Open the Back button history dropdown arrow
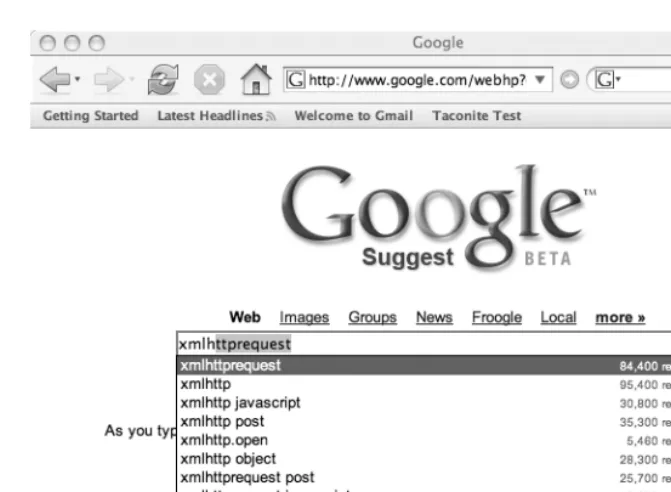The height and width of the screenshot is (492, 671). click(x=77, y=79)
